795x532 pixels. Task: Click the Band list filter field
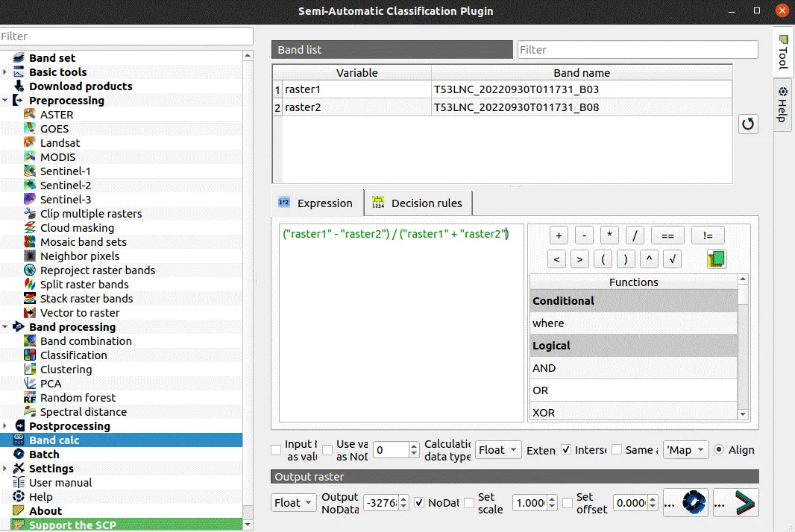pos(638,50)
